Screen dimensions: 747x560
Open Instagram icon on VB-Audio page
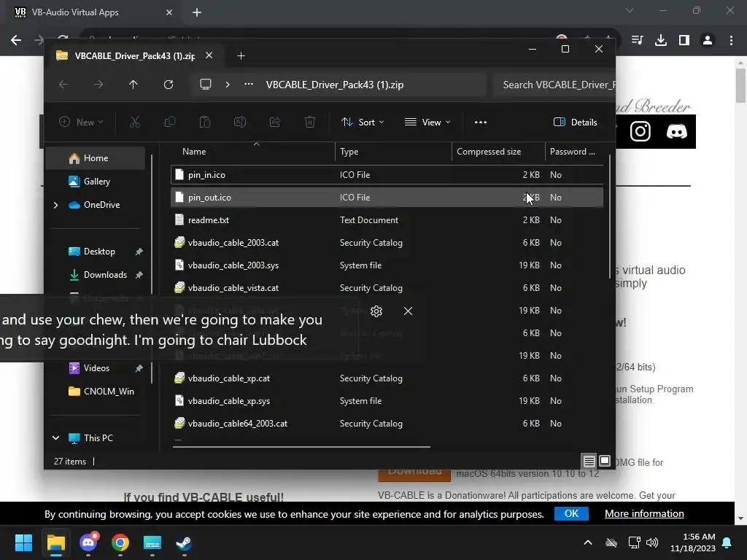coord(640,131)
